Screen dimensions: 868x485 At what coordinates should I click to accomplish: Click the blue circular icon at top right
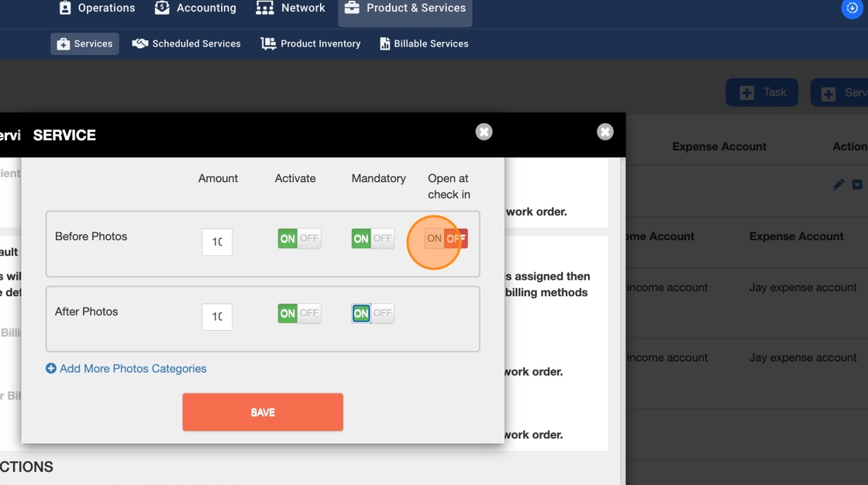[x=852, y=9]
